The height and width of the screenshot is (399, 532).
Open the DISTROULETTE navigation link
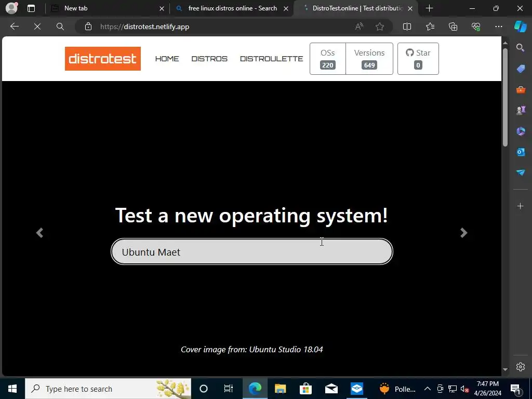271,59
